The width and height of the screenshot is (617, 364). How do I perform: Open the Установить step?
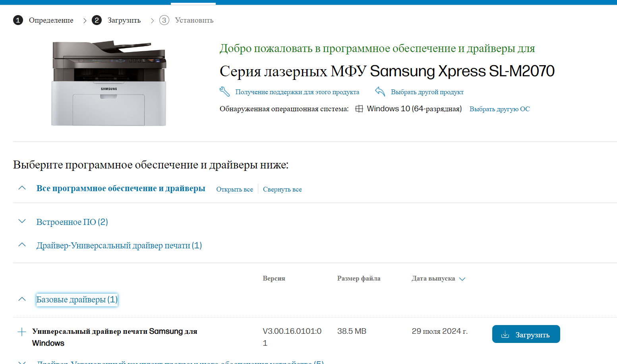click(194, 20)
